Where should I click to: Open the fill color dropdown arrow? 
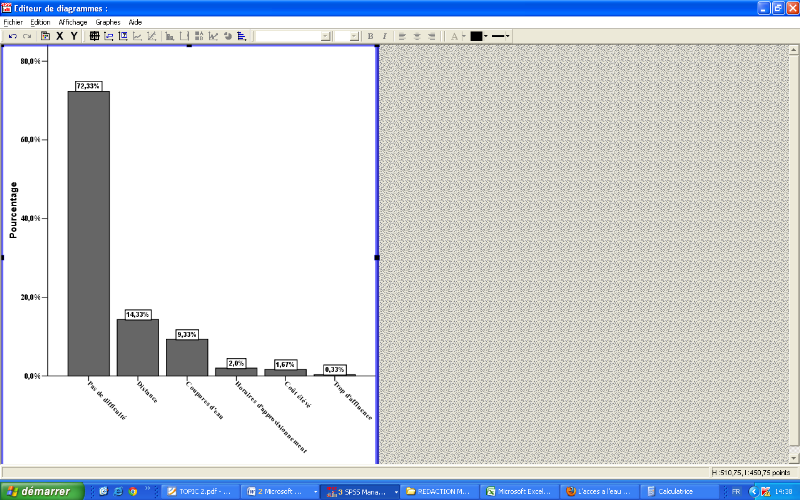coord(486,36)
